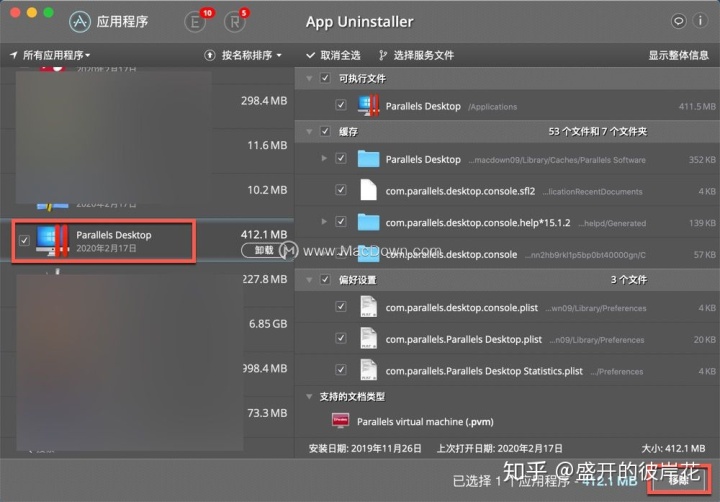This screenshot has height=502, width=720.
Task: Click the 20 KB size value
Action: 704,340
